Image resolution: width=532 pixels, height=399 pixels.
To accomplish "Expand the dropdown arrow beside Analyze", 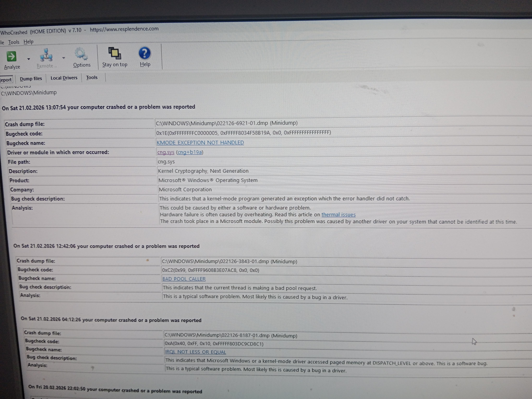I will pos(29,59).
